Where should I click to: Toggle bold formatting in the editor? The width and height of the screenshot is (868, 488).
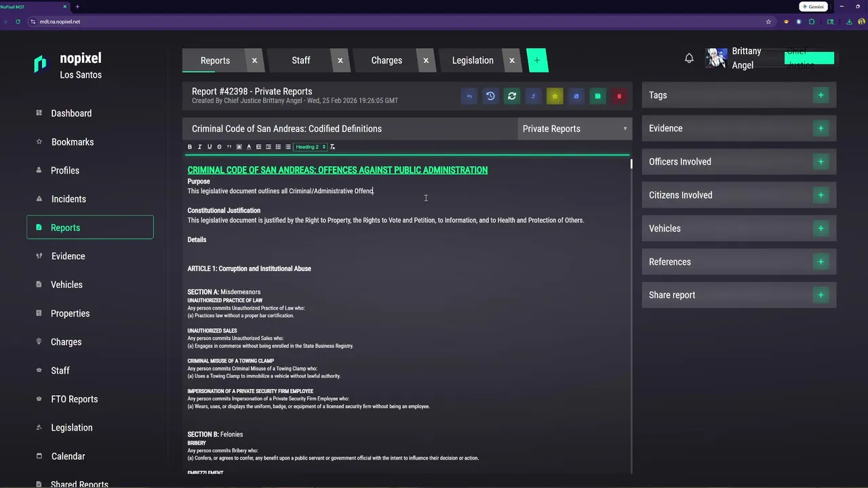coord(190,146)
